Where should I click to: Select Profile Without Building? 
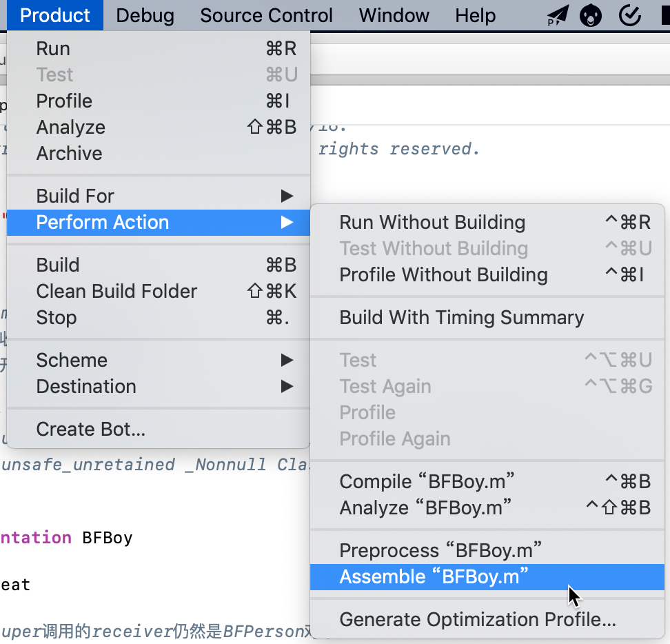[x=487, y=275]
